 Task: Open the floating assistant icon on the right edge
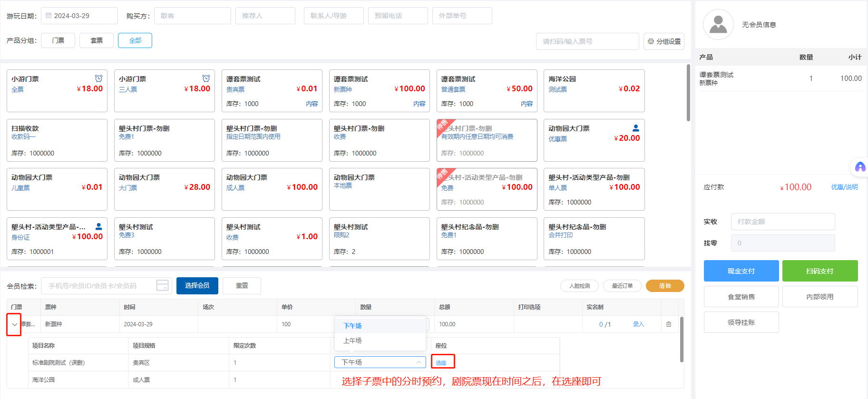tap(860, 167)
